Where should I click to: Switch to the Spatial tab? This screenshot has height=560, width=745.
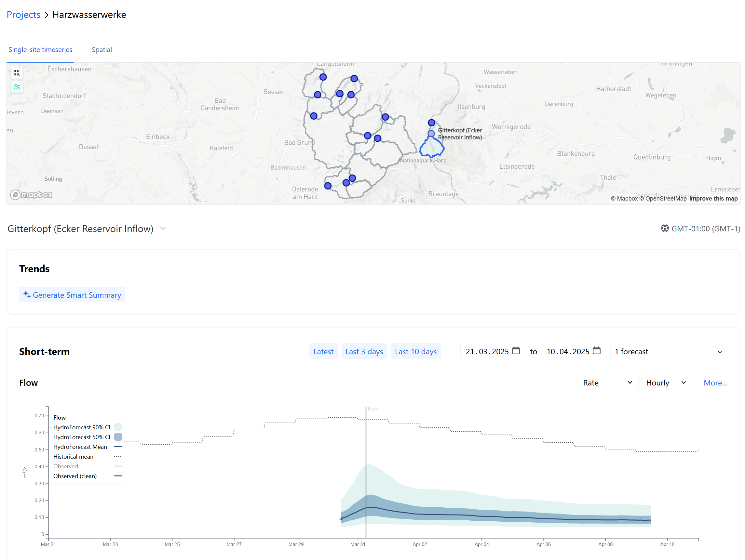102,49
